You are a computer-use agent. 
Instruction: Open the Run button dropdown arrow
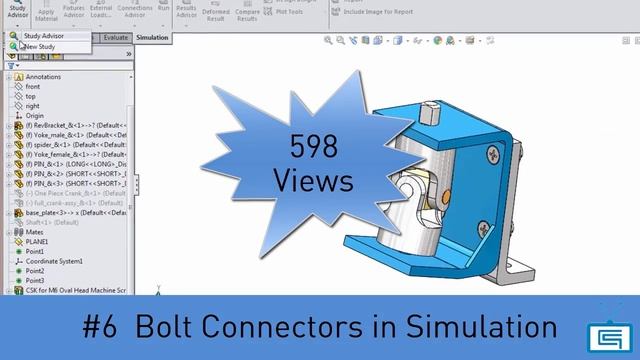163,26
